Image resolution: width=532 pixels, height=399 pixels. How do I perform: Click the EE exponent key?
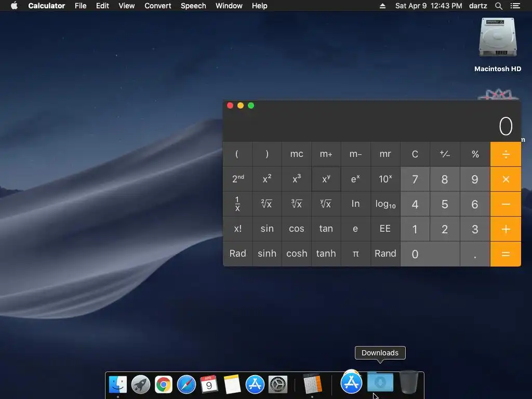pyautogui.click(x=385, y=229)
